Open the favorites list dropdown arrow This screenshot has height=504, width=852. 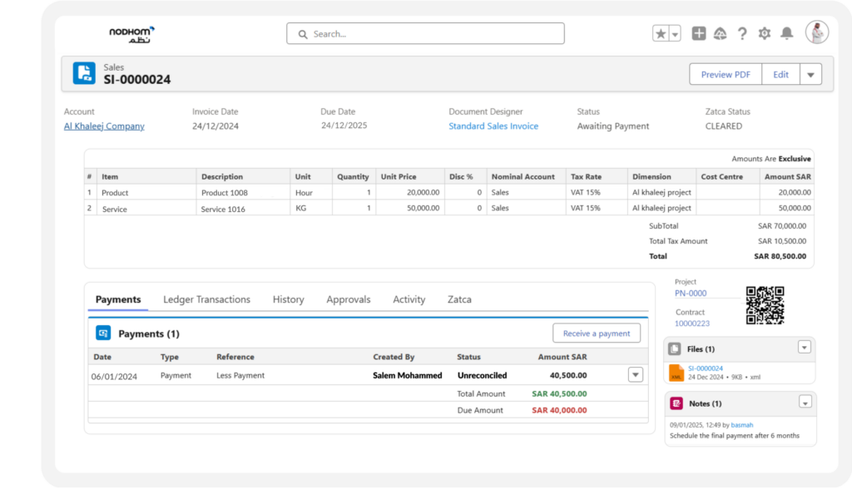point(675,33)
